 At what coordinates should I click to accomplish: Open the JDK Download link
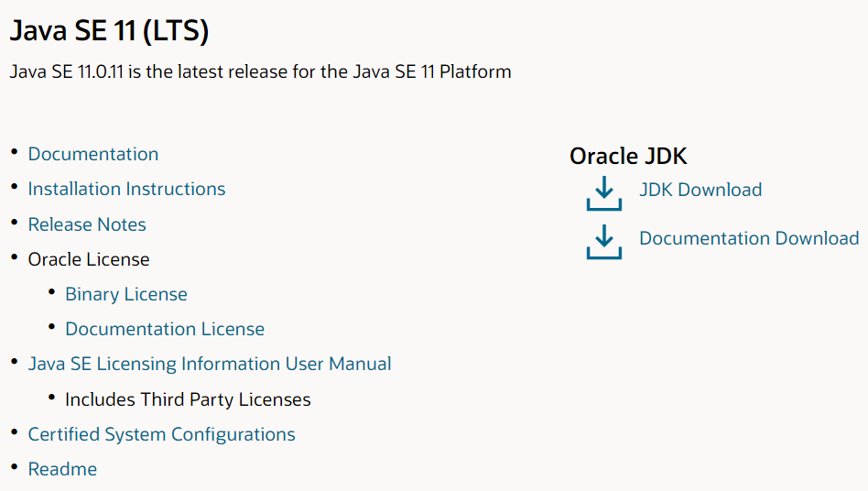(x=700, y=190)
